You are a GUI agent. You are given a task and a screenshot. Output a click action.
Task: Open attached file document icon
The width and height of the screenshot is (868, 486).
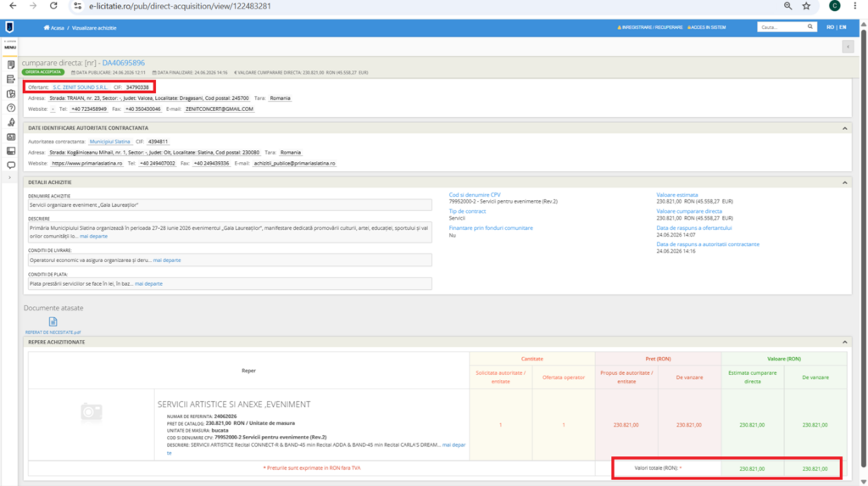(53, 322)
